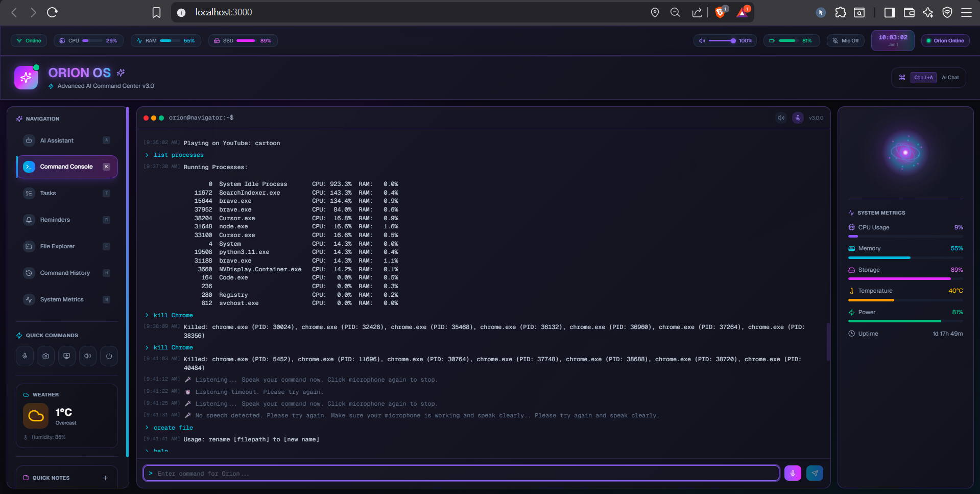The width and height of the screenshot is (980, 494).
Task: Click the terminal output scrollbar
Action: pyautogui.click(x=828, y=342)
